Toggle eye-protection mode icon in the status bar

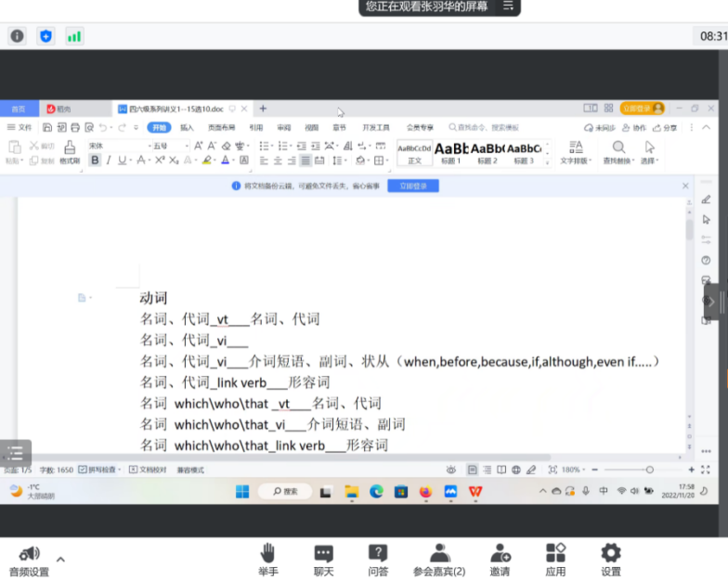point(451,470)
